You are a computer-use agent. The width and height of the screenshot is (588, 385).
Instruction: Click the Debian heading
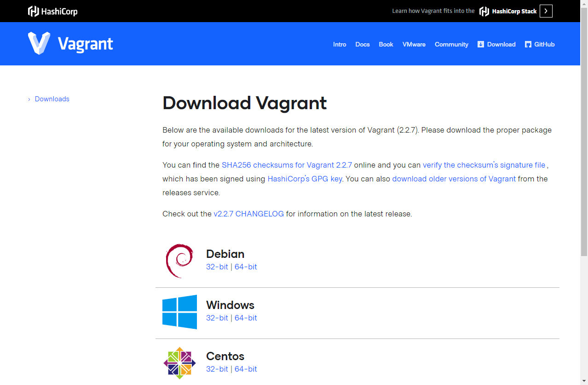coord(225,254)
